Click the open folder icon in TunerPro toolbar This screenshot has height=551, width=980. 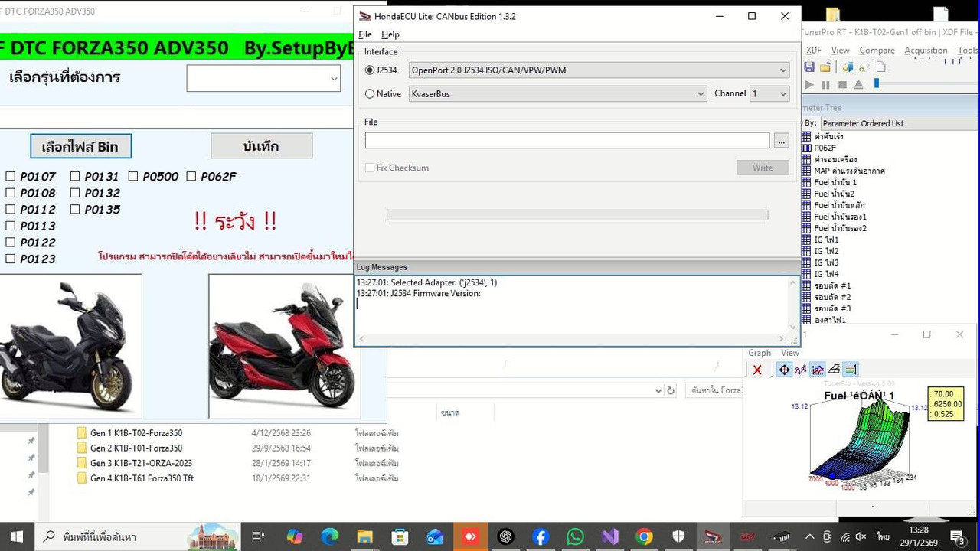[825, 67]
